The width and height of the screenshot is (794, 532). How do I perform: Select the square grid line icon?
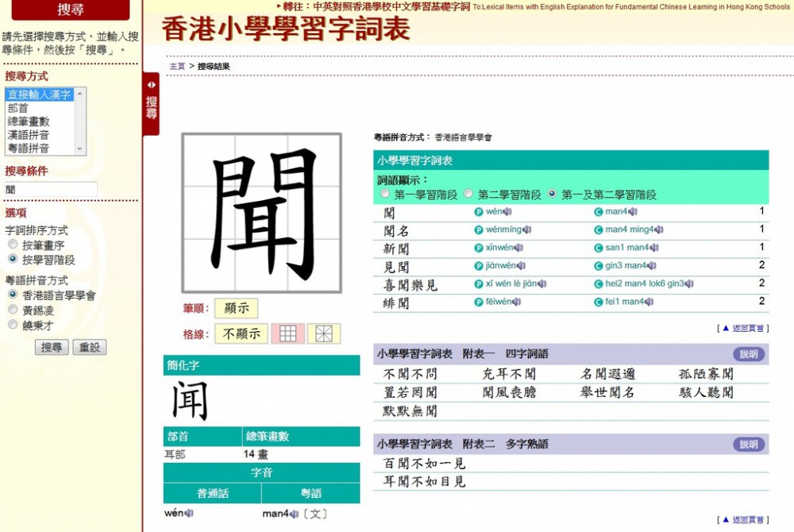coord(287,333)
